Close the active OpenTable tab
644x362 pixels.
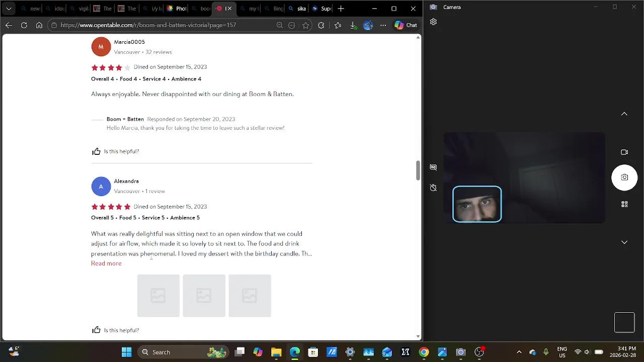(x=229, y=9)
